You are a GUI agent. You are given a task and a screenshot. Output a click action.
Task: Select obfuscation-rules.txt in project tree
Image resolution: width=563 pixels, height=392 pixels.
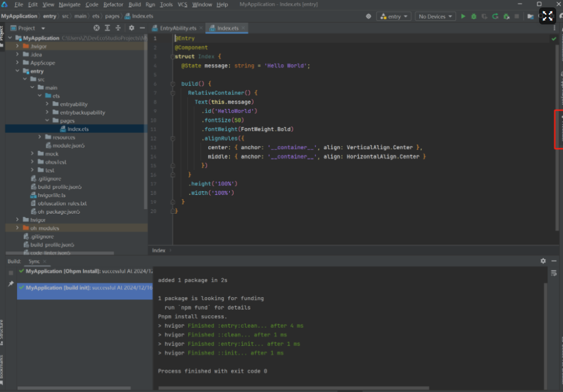pyautogui.click(x=59, y=203)
